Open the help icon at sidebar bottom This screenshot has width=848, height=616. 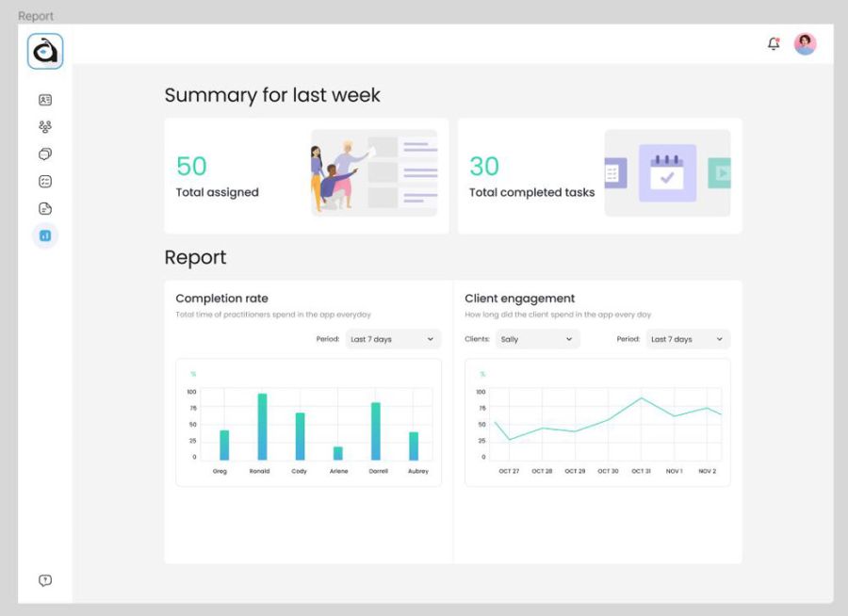(x=45, y=580)
